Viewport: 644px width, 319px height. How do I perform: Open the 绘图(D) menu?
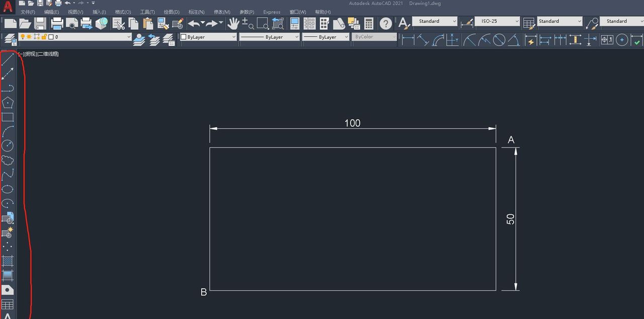tap(172, 12)
